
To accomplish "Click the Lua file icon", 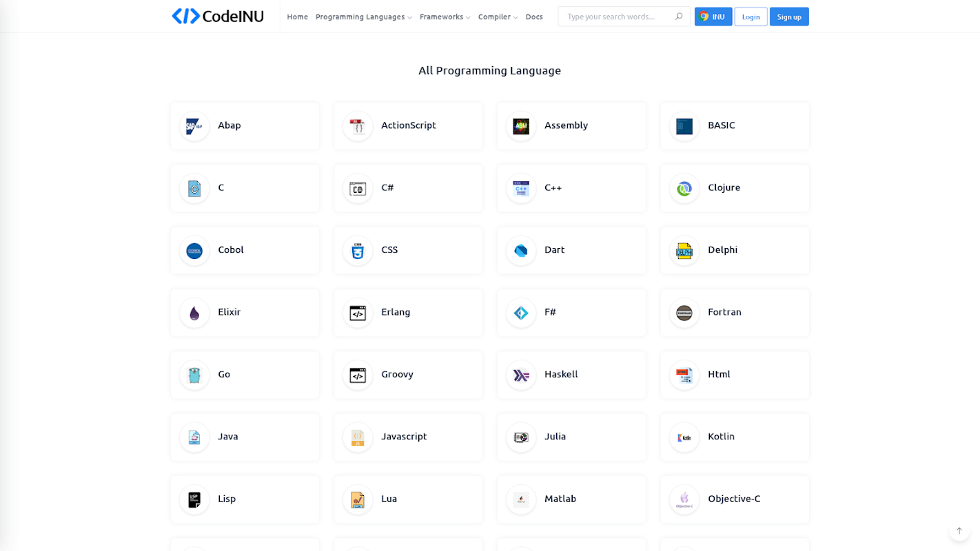I will (x=358, y=500).
